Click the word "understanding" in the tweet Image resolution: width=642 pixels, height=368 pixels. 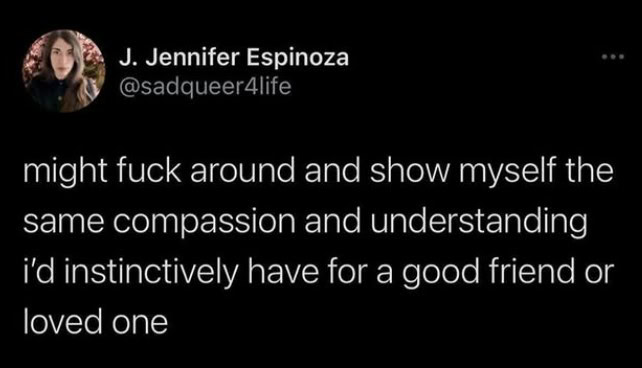pyautogui.click(x=479, y=222)
